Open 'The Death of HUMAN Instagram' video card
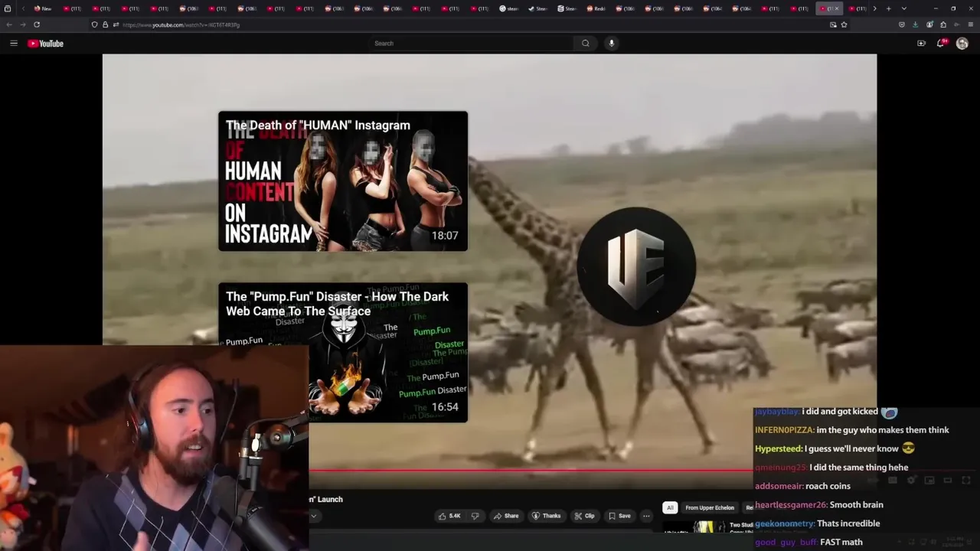The image size is (980, 551). tap(343, 181)
